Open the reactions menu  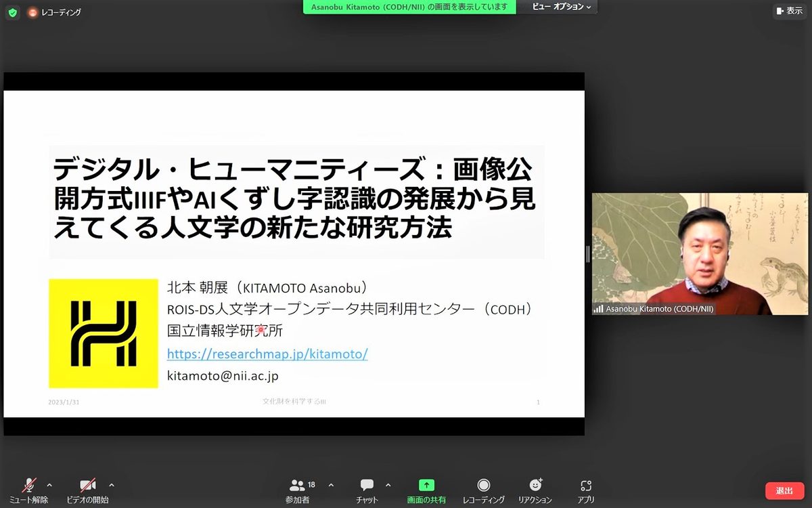(535, 490)
